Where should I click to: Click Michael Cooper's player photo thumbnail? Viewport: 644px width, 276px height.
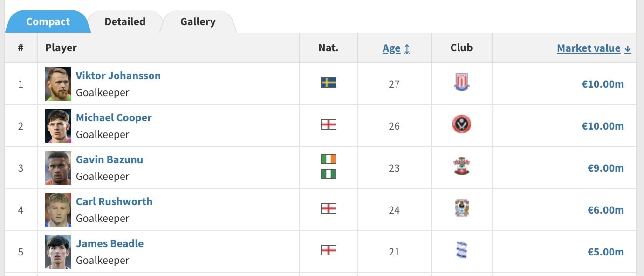(x=58, y=126)
